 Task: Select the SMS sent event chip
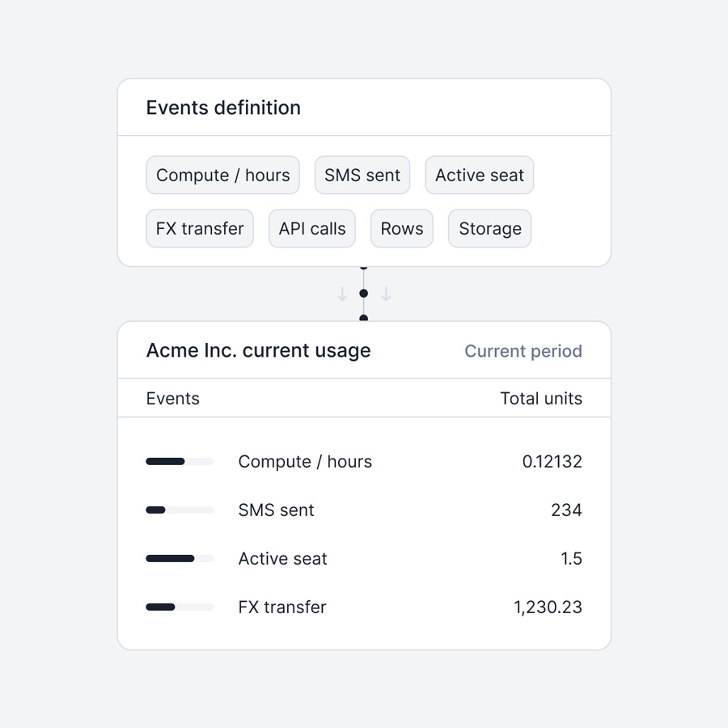[362, 176]
